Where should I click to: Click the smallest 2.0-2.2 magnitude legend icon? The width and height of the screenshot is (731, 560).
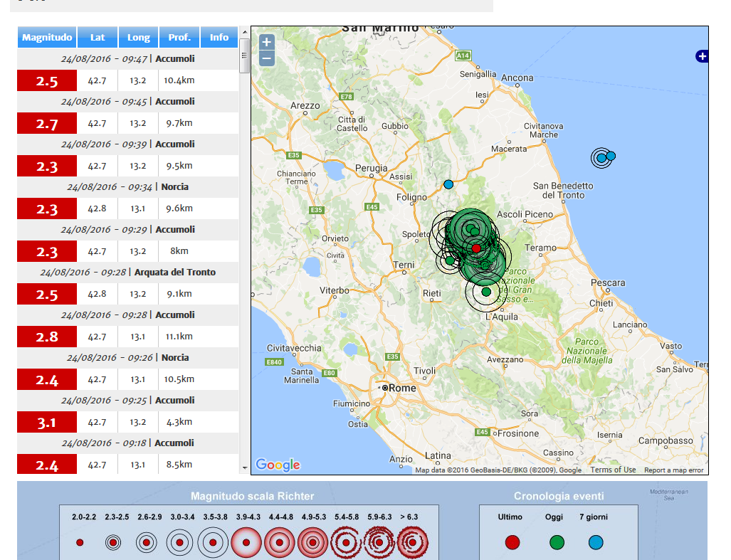point(79,542)
